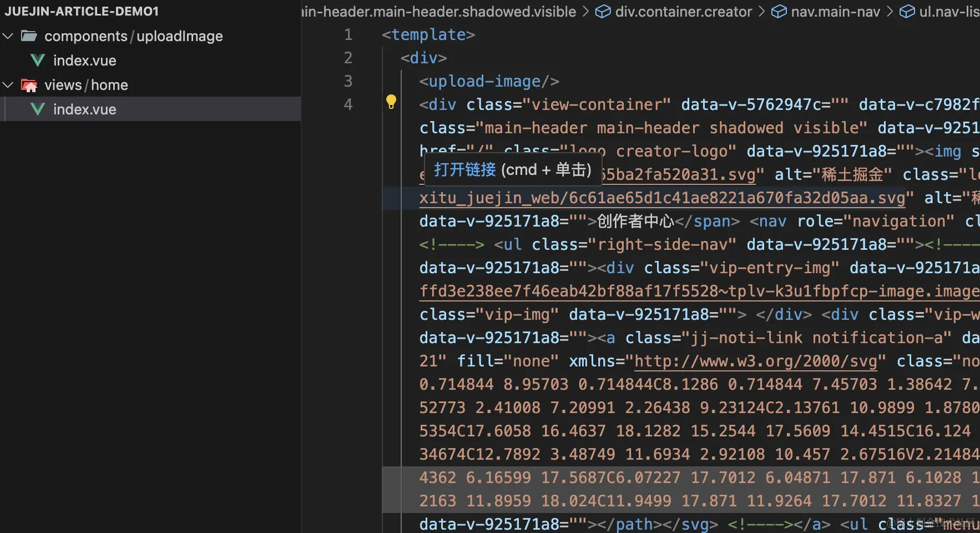Click the closing </path></svg> tags
This screenshot has width=980, height=533.
tap(658, 525)
